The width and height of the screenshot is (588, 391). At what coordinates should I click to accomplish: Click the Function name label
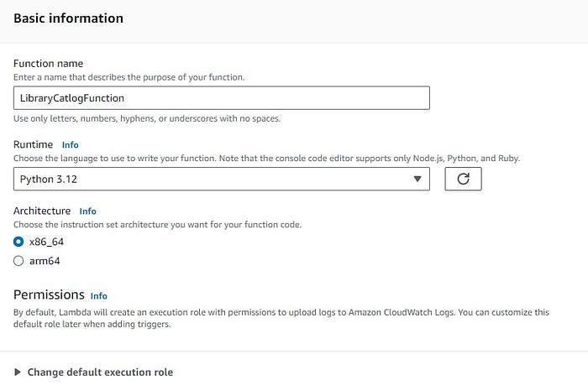[48, 64]
